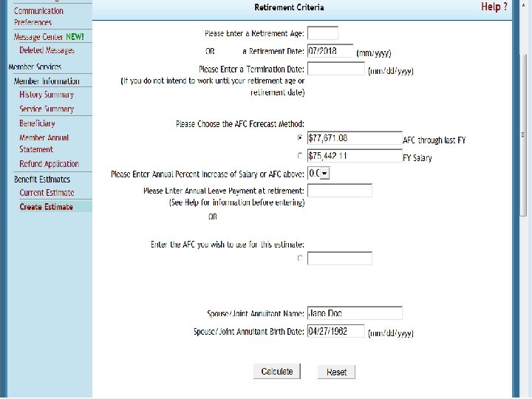Select Create Estimate in sidebar
Screen dimensions: 532x399
tap(46, 207)
